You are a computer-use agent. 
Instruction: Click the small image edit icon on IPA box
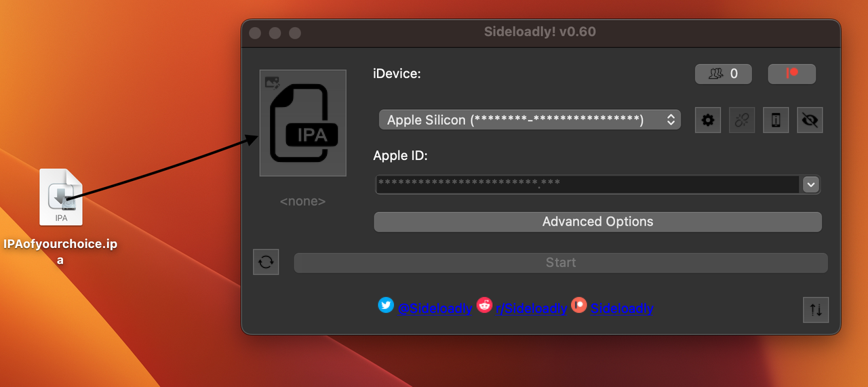point(272,83)
